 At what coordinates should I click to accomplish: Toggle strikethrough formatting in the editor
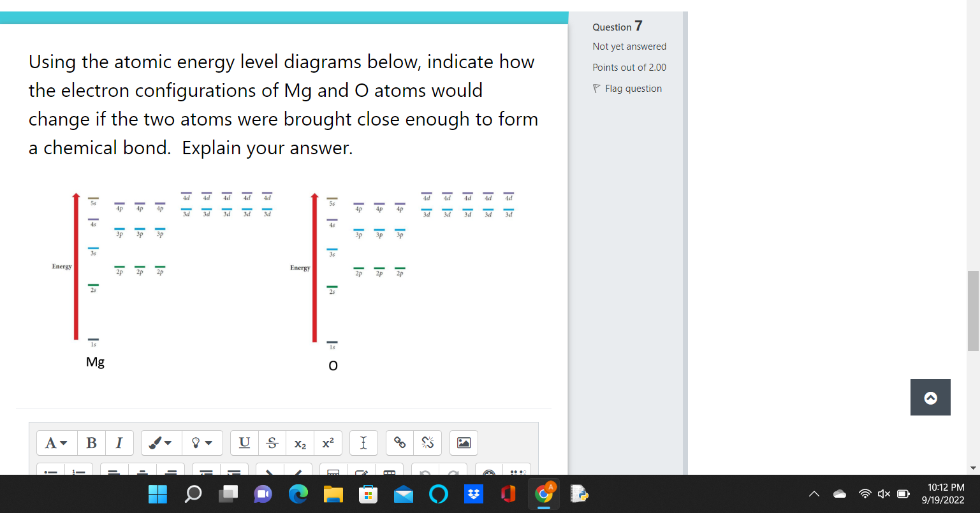tap(272, 443)
